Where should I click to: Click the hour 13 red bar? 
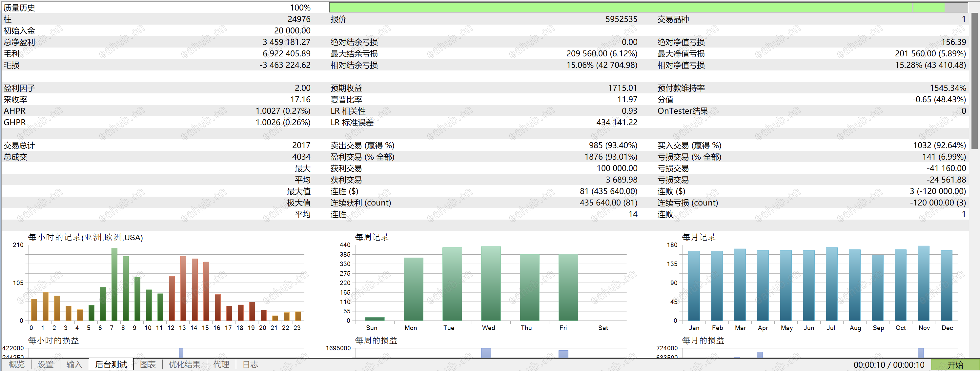pos(183,288)
